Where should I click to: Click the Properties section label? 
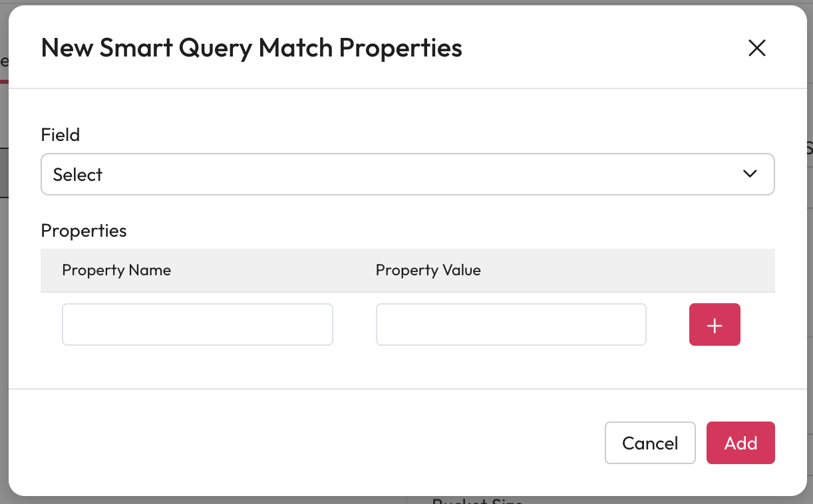pyautogui.click(x=84, y=231)
